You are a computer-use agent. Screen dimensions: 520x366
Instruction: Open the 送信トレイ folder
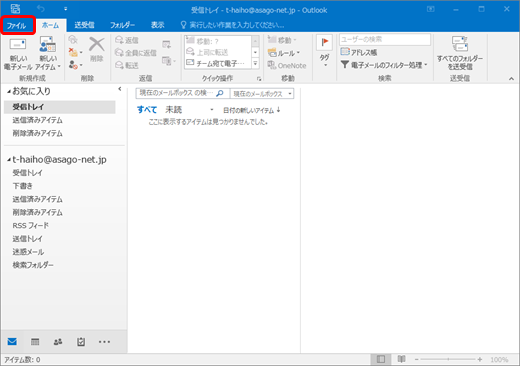point(27,239)
